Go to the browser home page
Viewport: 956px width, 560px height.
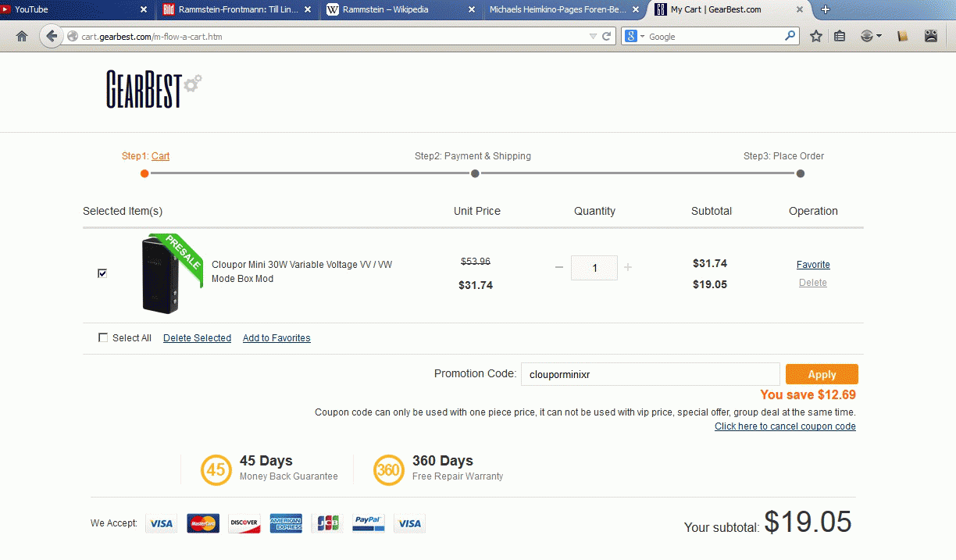pyautogui.click(x=22, y=36)
